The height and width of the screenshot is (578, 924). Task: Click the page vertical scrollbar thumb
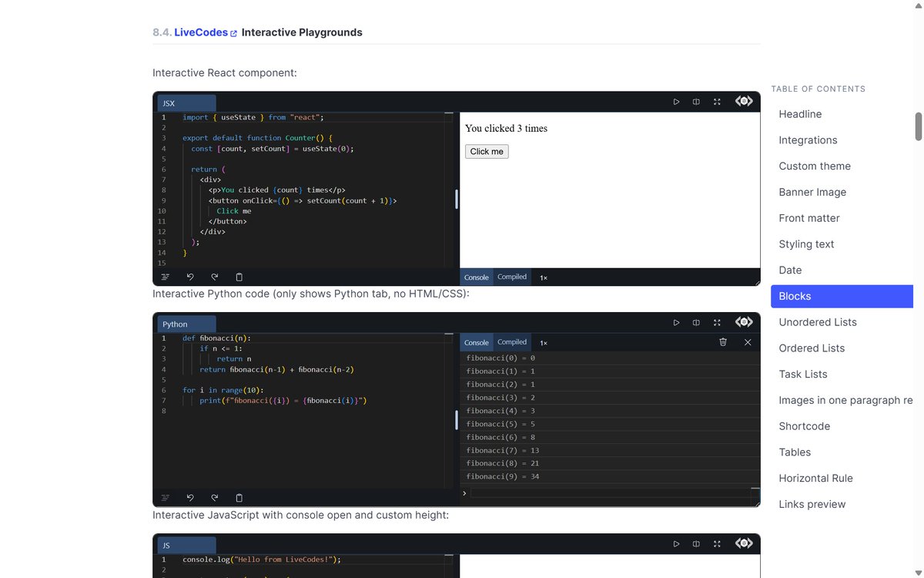[918, 126]
